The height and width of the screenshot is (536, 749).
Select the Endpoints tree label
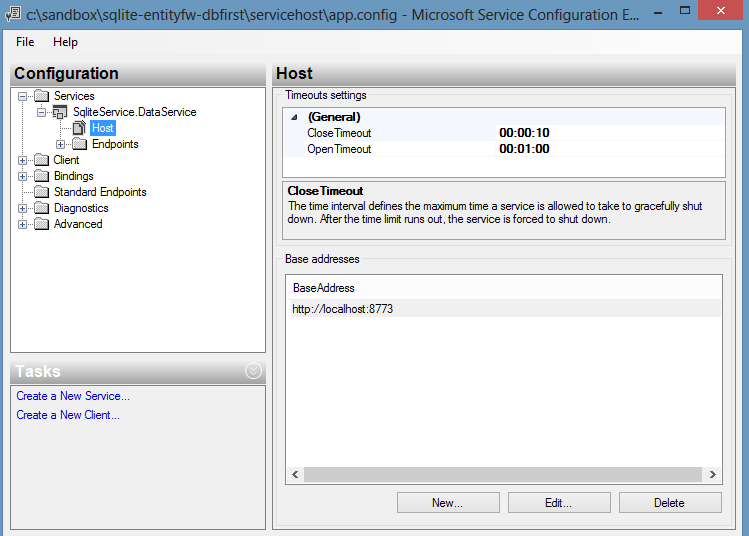115,144
